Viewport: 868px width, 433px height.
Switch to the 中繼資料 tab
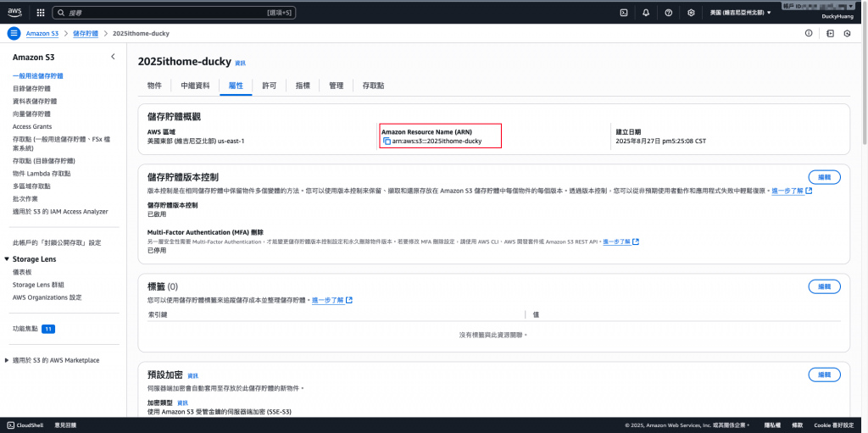click(196, 86)
